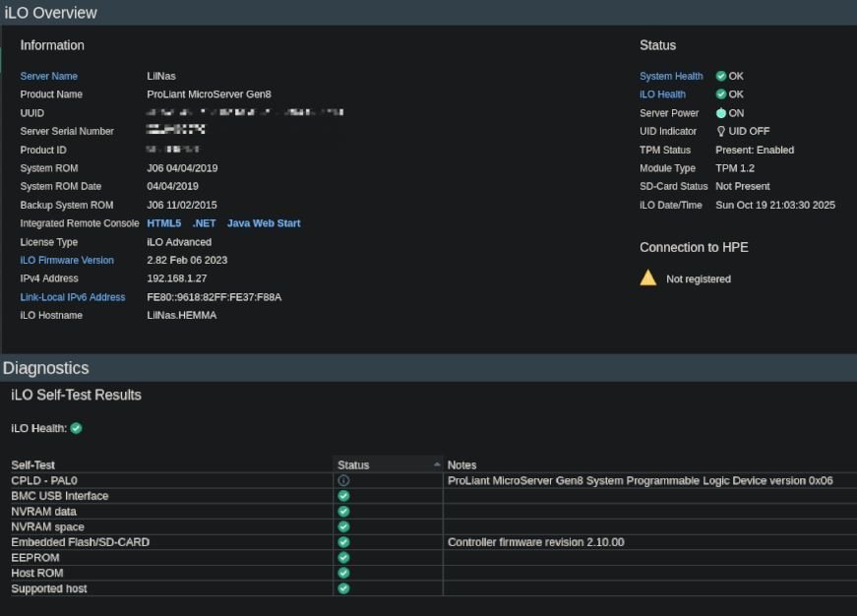Click the System Health OK status icon
This screenshot has height=616, width=857.
click(x=721, y=76)
